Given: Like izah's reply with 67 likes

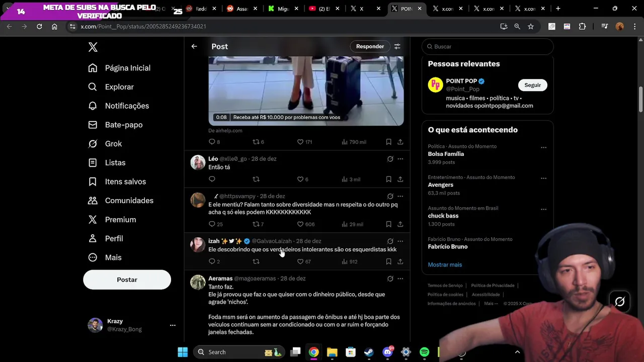Looking at the screenshot, I should point(304,261).
